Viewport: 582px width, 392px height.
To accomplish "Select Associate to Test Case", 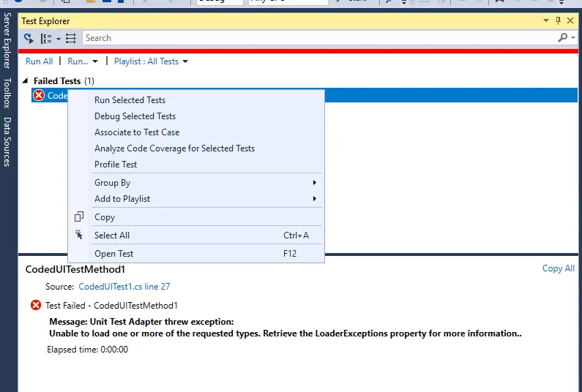I will (196, 132).
